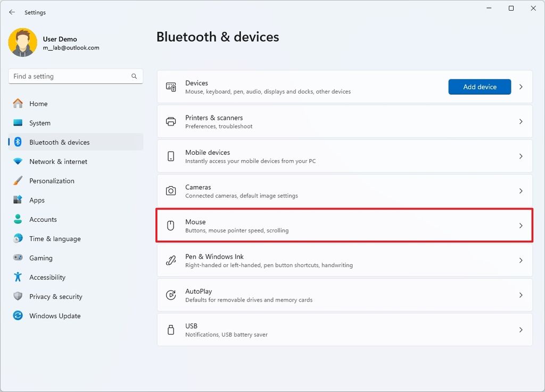545x392 pixels.
Task: Open the USB settings icon
Action: [x=170, y=329]
